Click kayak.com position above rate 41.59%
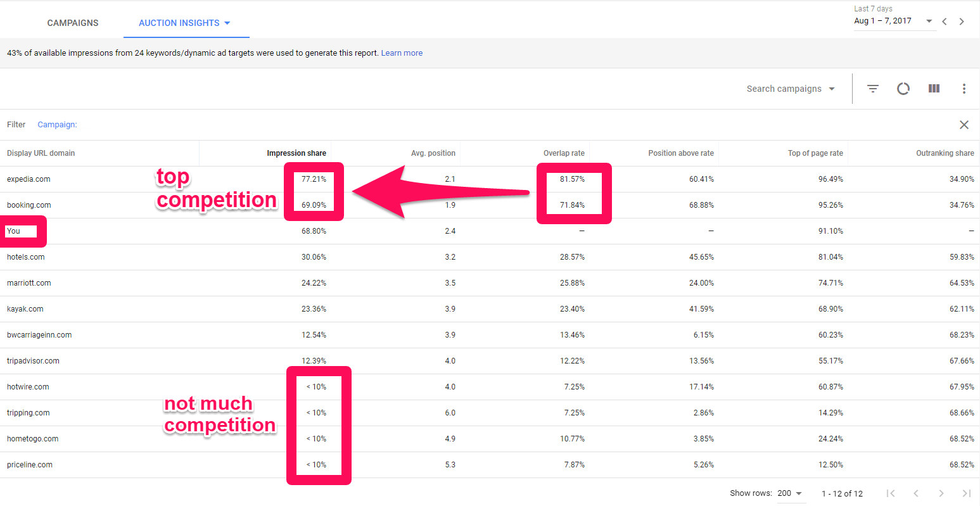The height and width of the screenshot is (506, 980). [701, 309]
